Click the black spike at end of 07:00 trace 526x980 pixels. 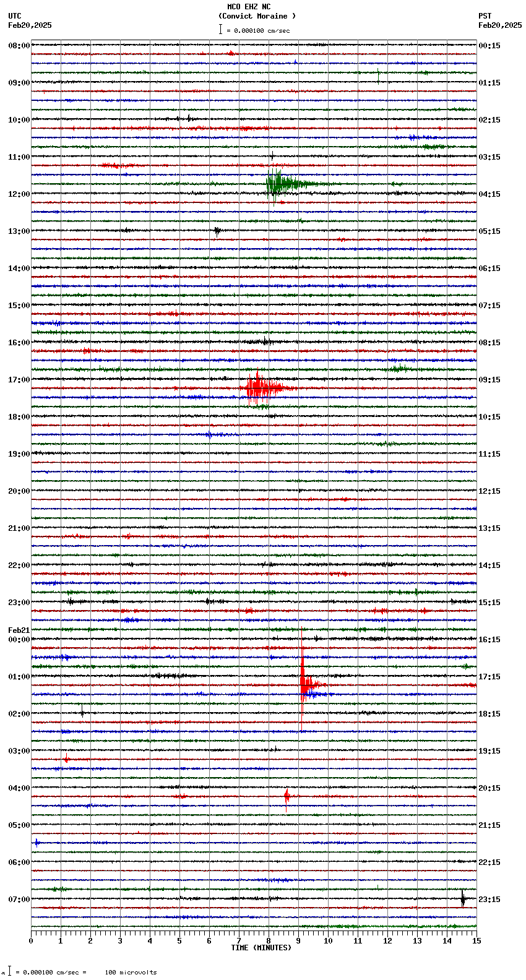click(x=462, y=898)
